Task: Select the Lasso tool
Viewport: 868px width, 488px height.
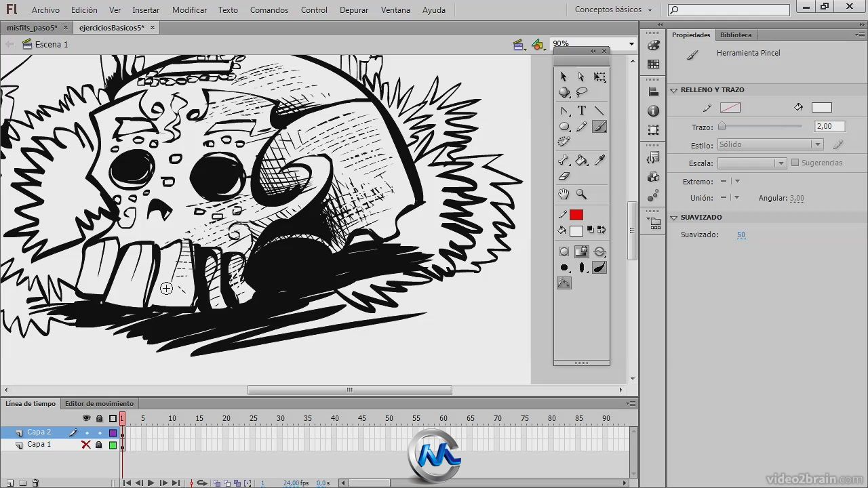Action: (581, 92)
